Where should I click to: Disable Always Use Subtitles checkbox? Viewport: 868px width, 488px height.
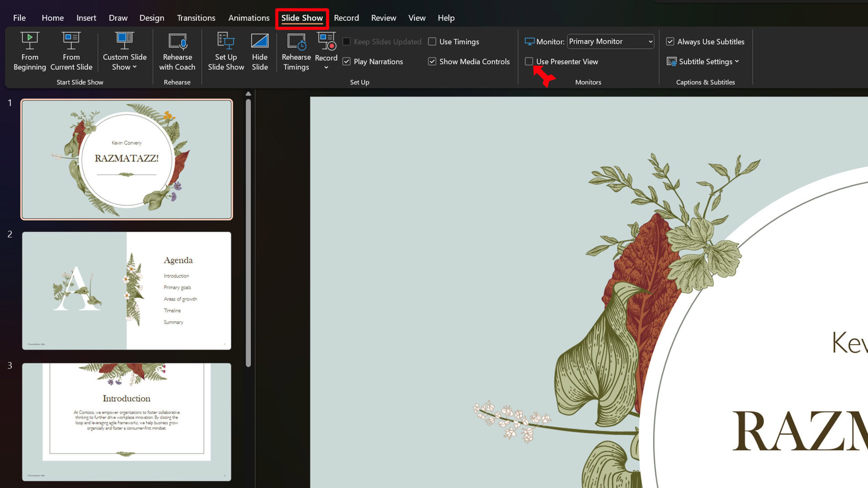(x=670, y=42)
